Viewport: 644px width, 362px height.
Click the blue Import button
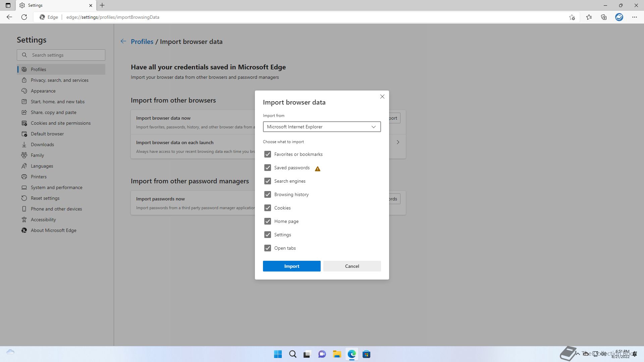(292, 266)
